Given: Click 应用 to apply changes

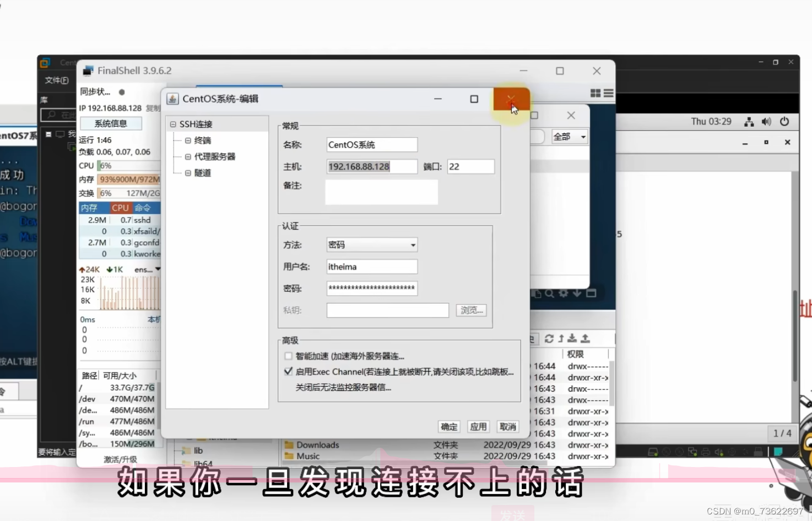Looking at the screenshot, I should click(478, 427).
